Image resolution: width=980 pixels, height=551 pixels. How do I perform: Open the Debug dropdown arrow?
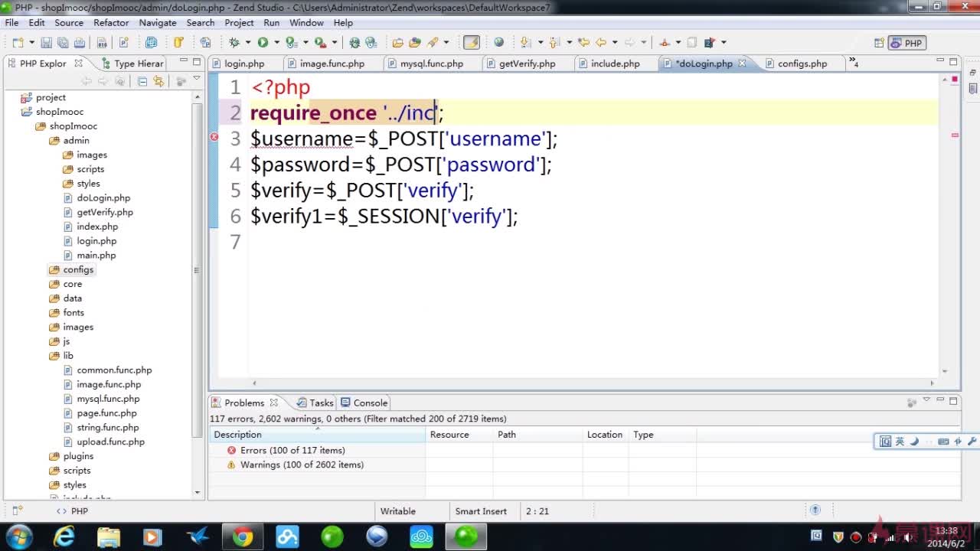coord(249,43)
